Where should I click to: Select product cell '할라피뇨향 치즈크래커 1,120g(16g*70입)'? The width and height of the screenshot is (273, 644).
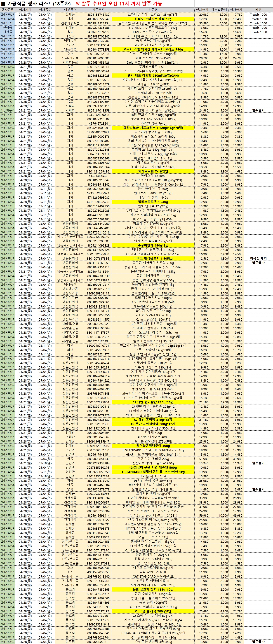(153, 128)
